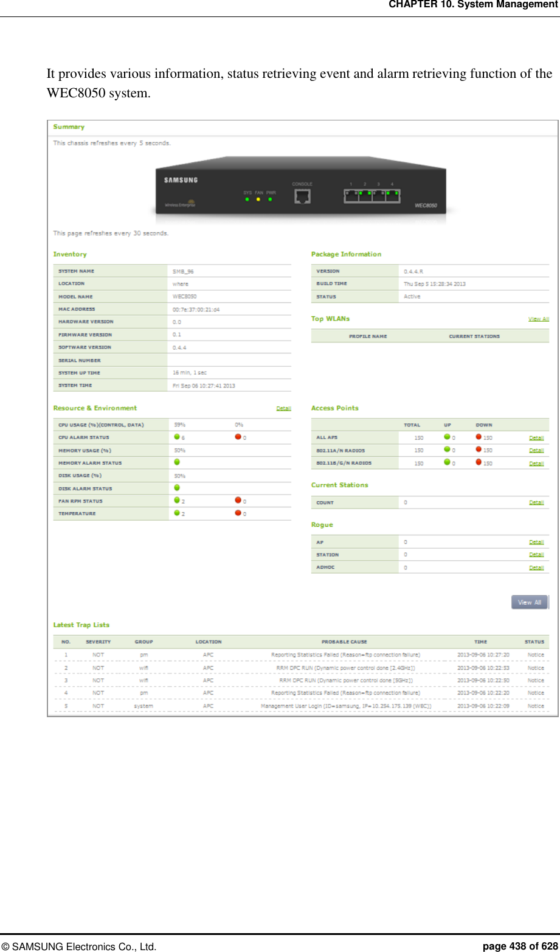Viewport: 560px width, 952px height.
Task: Click the MAC address value 00:7e:37:00:21:d4
Action: 196,310
